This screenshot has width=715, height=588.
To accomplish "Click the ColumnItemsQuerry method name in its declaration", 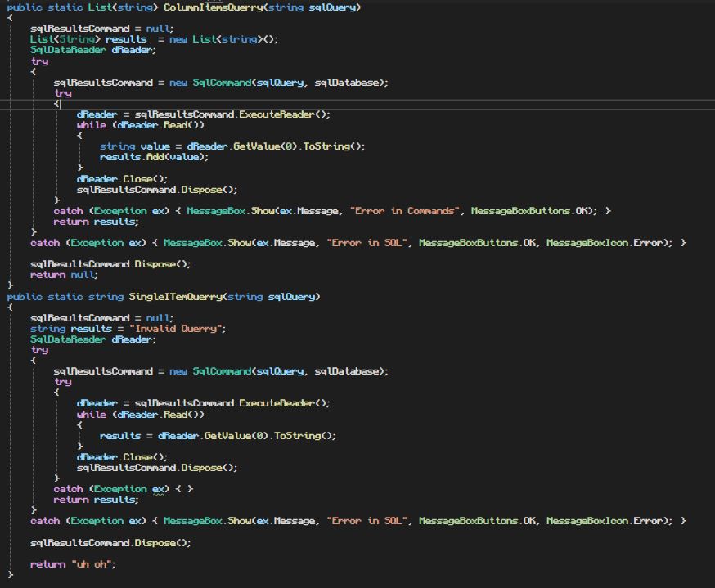I will [x=213, y=7].
